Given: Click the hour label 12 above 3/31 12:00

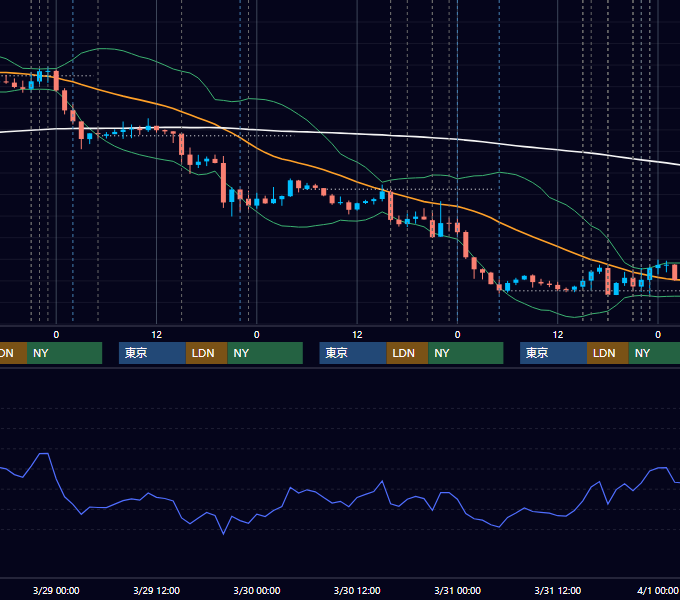Looking at the screenshot, I should [x=558, y=335].
